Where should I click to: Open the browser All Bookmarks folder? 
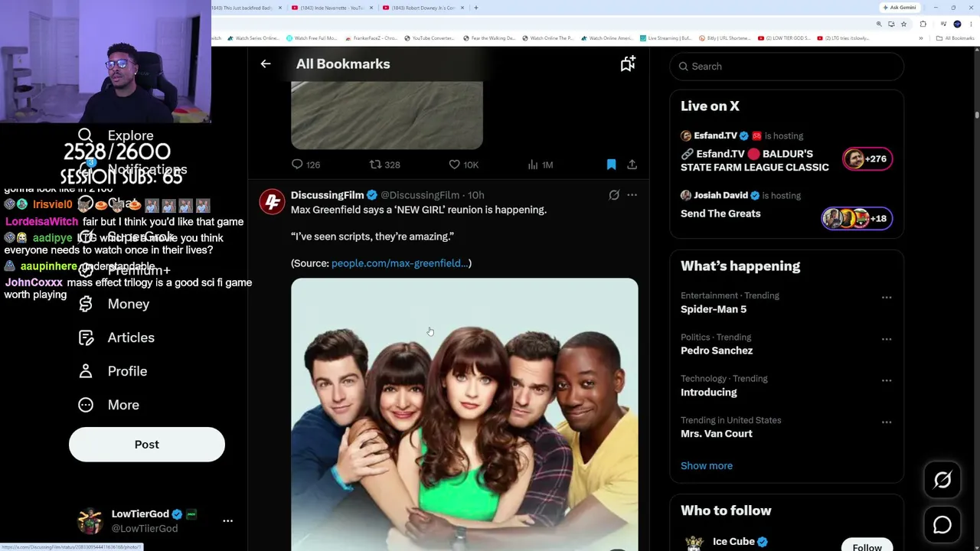pos(955,38)
